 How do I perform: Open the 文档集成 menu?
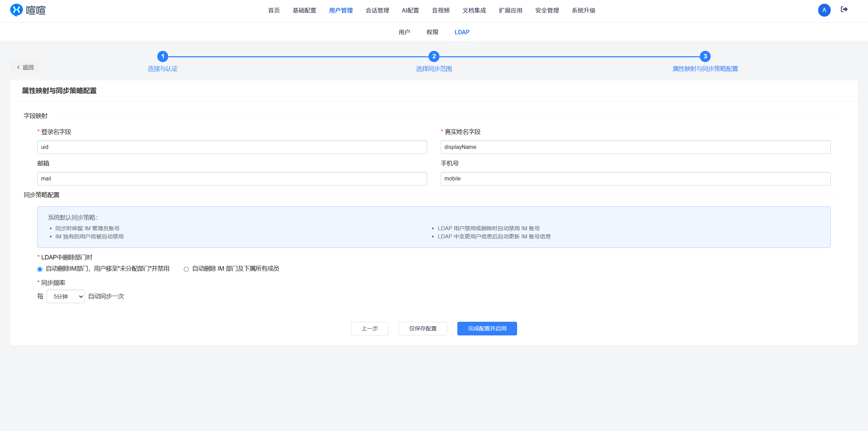474,11
